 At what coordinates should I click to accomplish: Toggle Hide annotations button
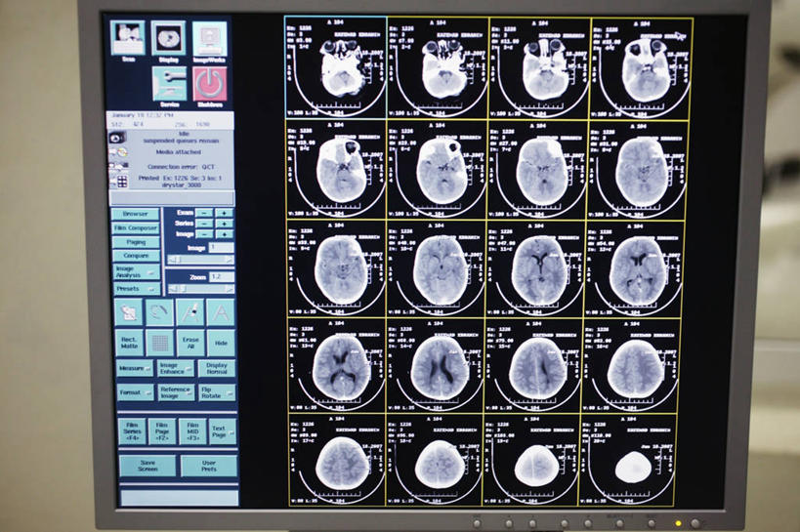(221, 343)
